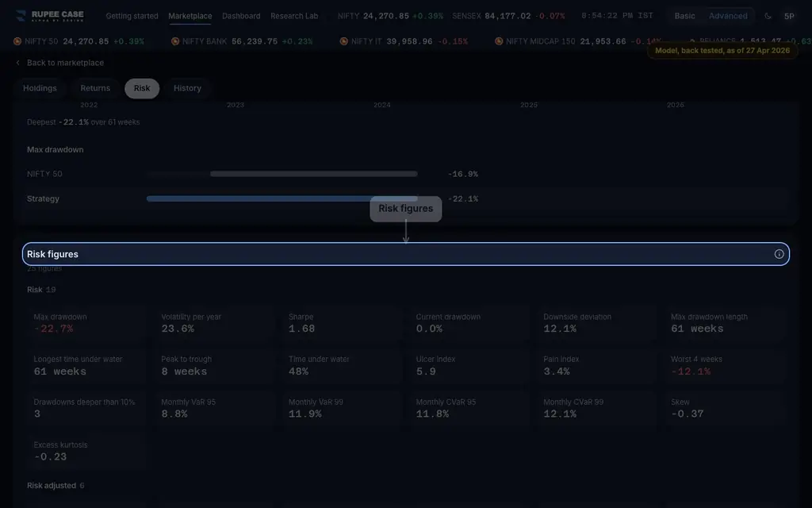This screenshot has width=812, height=508.
Task: Open the 5P profile avatar
Action: coord(789,16)
